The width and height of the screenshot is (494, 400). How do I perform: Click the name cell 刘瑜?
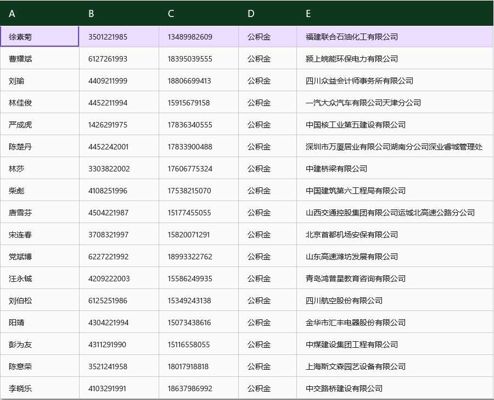pyautogui.click(x=39, y=81)
